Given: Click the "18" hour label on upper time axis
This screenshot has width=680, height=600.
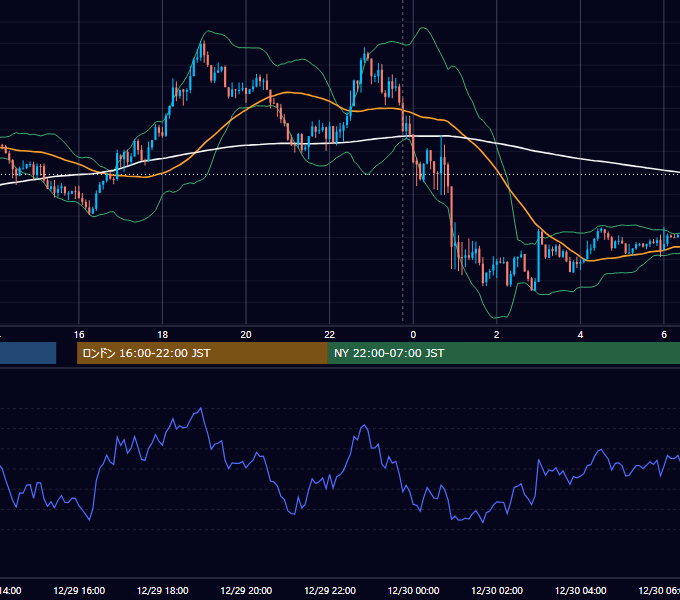Looking at the screenshot, I should [163, 335].
